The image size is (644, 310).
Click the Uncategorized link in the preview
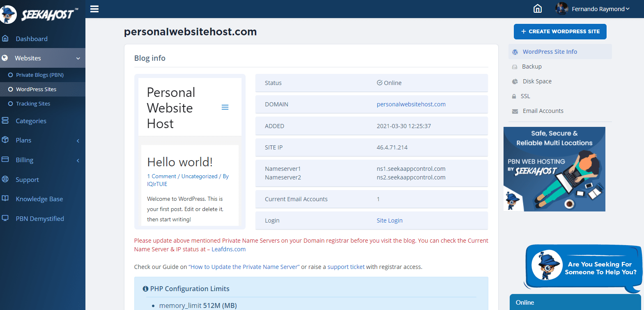pyautogui.click(x=199, y=176)
